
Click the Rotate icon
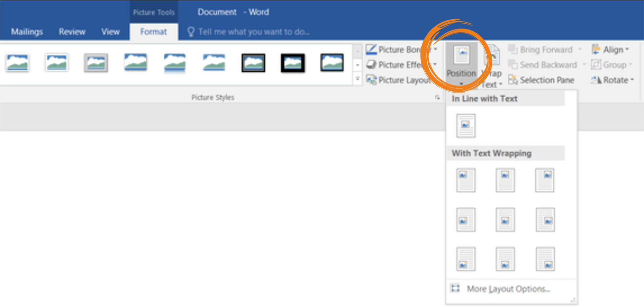click(x=597, y=80)
